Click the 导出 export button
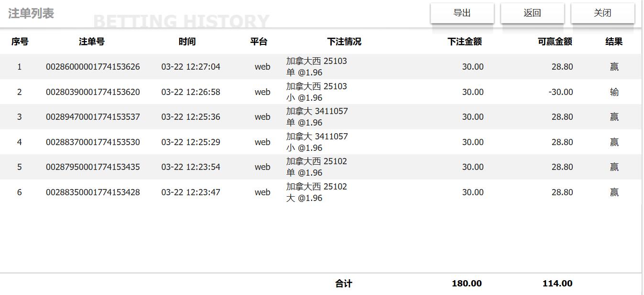The image size is (644, 295). coord(462,13)
